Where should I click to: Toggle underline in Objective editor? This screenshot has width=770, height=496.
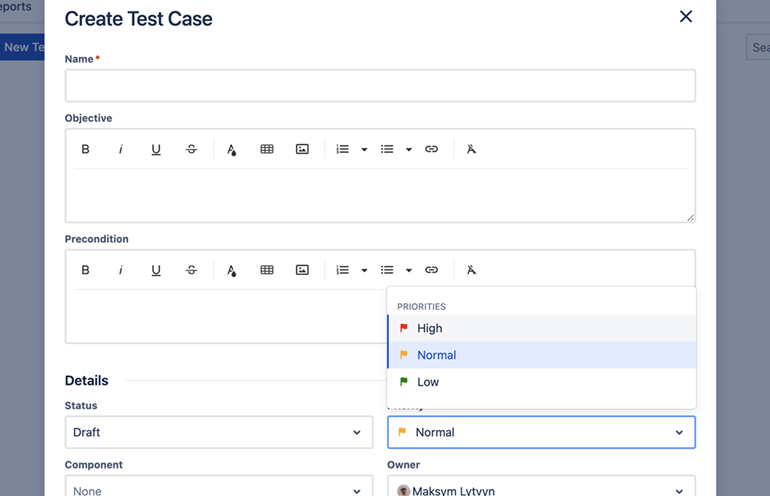[156, 149]
